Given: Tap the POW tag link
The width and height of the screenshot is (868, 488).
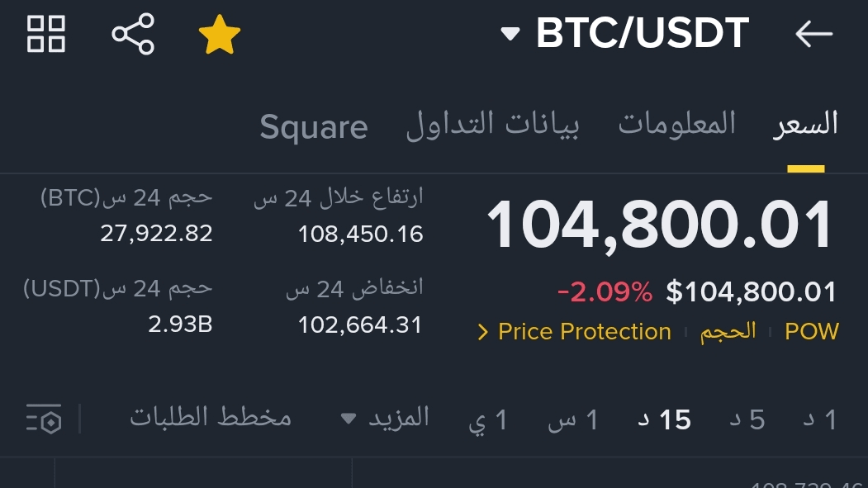Looking at the screenshot, I should [812, 331].
